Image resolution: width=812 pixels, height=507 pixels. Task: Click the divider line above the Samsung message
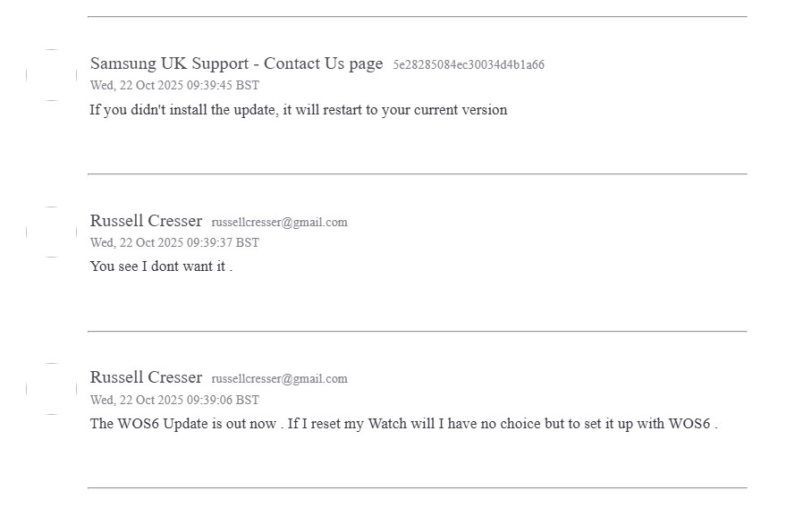tap(417, 16)
